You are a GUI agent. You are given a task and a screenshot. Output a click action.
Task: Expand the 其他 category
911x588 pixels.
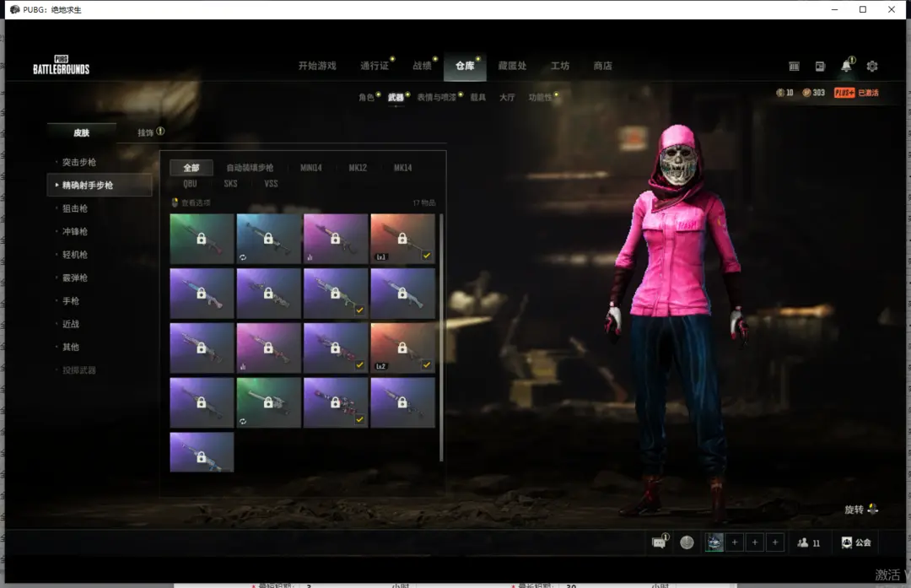click(71, 347)
